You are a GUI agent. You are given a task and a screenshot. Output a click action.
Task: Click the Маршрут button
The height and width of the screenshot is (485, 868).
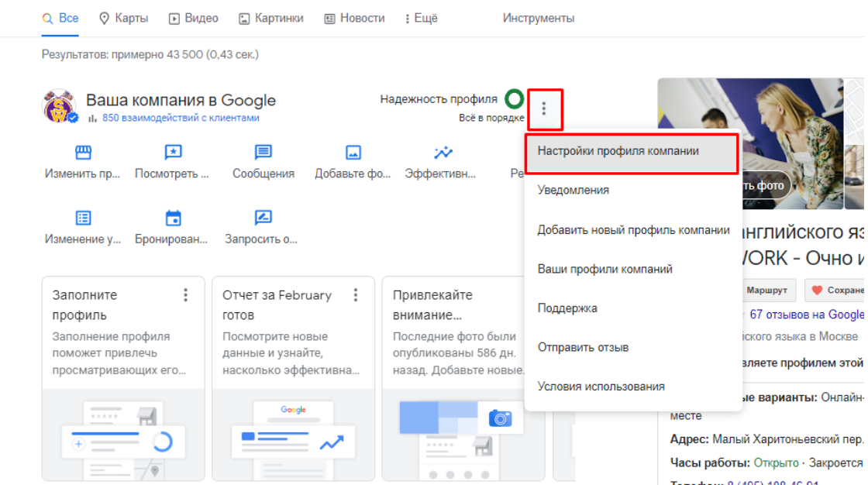pos(766,290)
